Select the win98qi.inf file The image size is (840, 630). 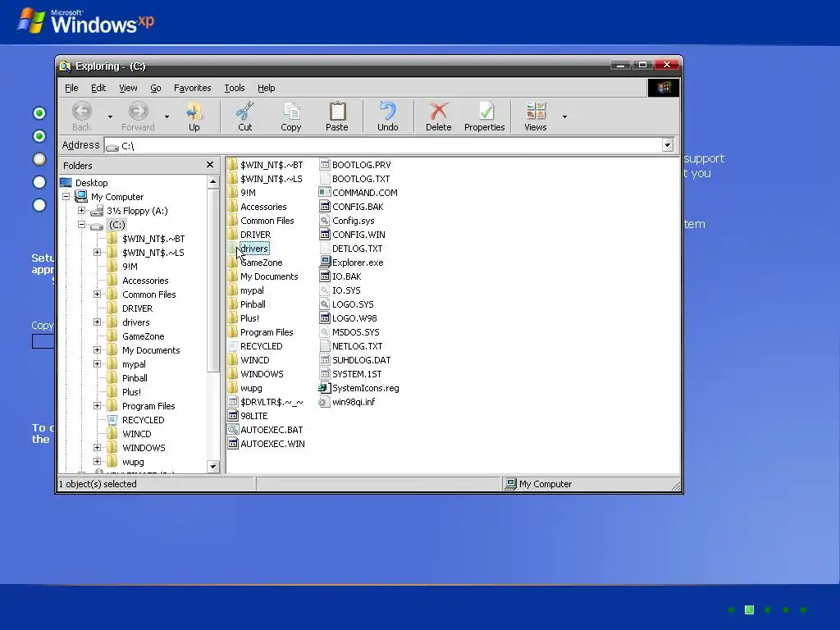[x=347, y=402]
